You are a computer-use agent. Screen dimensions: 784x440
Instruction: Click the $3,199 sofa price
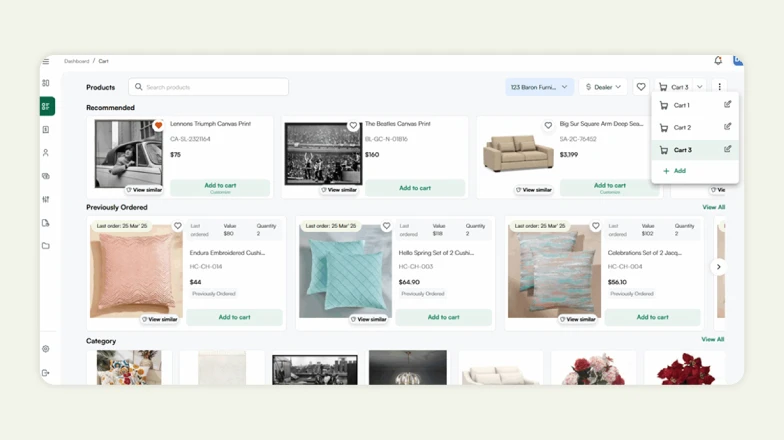pyautogui.click(x=568, y=154)
